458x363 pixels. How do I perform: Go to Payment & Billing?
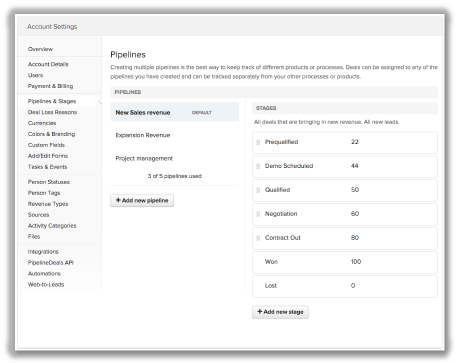[50, 86]
